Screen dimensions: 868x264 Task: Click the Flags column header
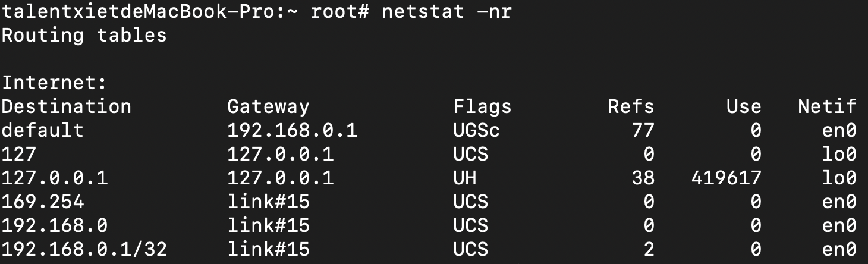[x=483, y=107]
